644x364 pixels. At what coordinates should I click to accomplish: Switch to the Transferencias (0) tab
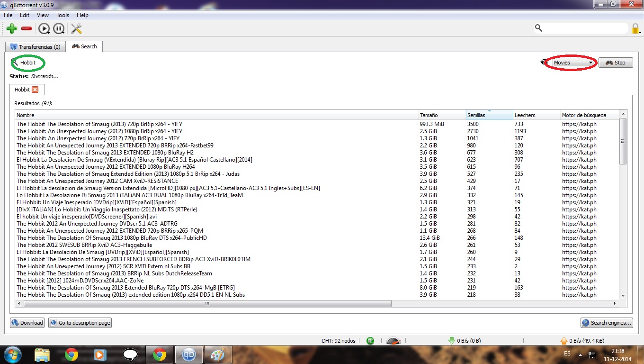point(35,47)
